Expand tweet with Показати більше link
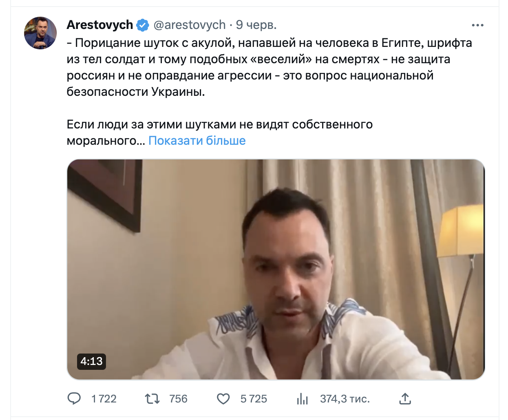This screenshot has height=420, width=508. click(197, 141)
